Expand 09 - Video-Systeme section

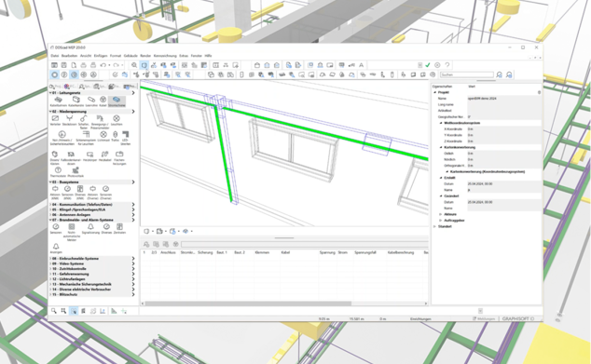click(51, 263)
